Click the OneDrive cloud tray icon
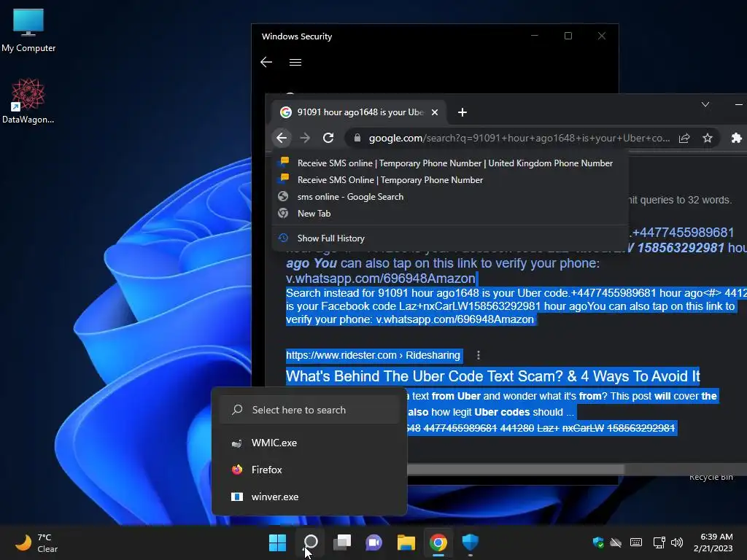The width and height of the screenshot is (747, 560). (616, 542)
